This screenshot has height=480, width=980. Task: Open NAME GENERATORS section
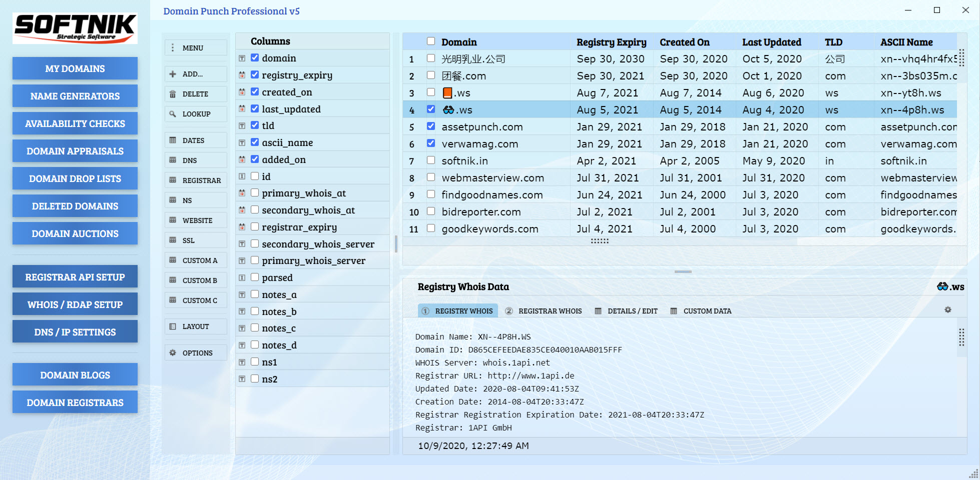(x=75, y=96)
